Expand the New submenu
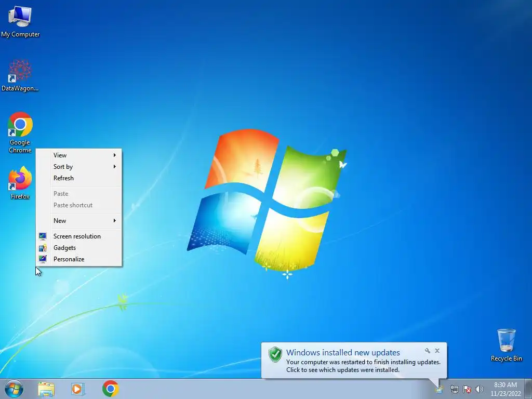The height and width of the screenshot is (399, 532). coord(79,220)
